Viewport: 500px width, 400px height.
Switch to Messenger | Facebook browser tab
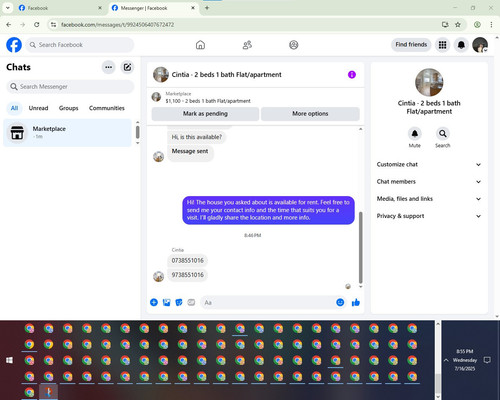click(153, 8)
